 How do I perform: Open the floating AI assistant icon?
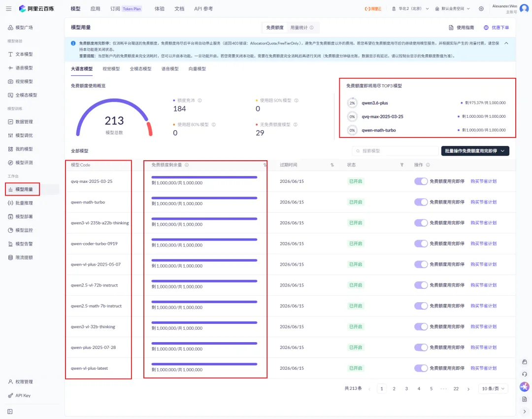pos(524,386)
